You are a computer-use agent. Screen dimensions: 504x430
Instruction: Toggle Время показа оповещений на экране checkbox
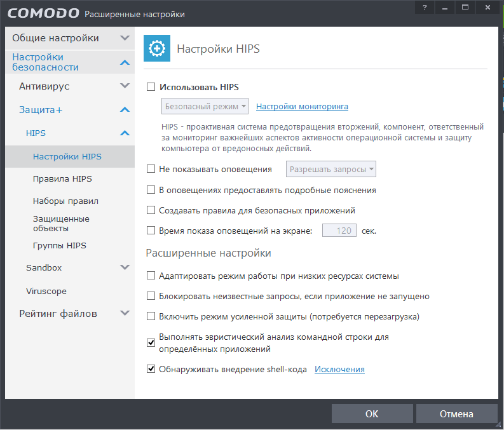click(x=151, y=231)
